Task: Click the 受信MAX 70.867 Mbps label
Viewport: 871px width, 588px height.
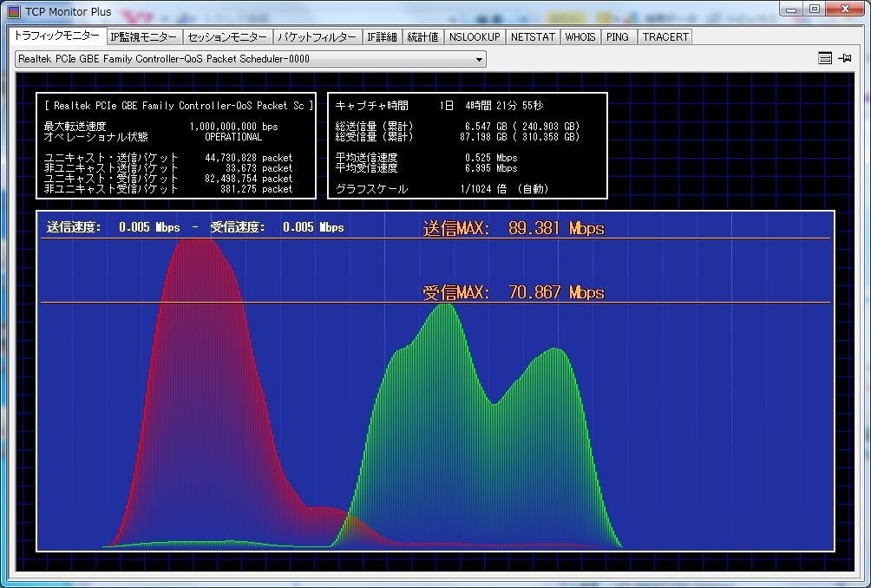Action: [x=513, y=292]
